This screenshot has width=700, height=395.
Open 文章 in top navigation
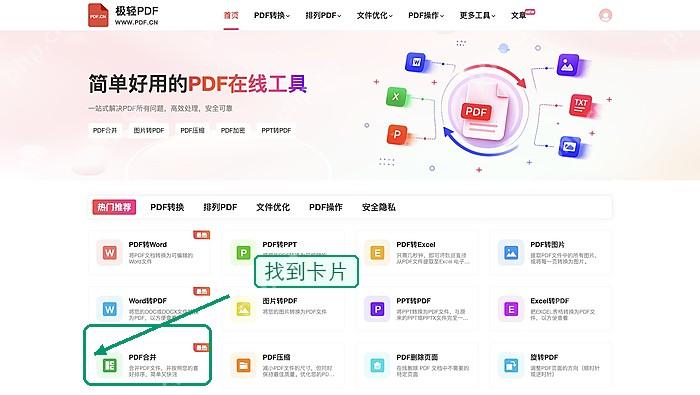518,15
